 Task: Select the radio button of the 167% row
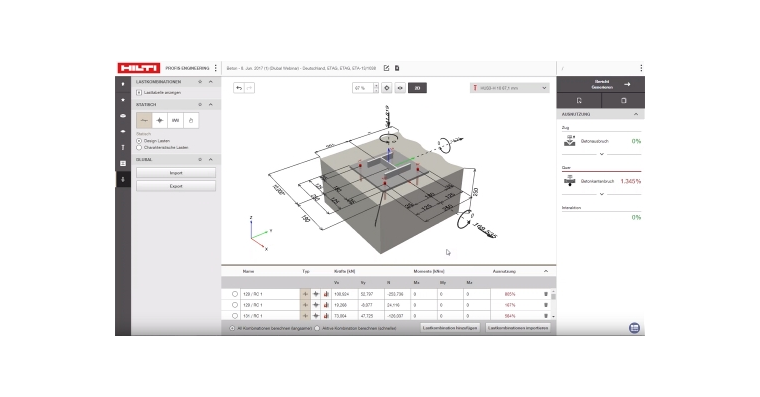[235, 305]
